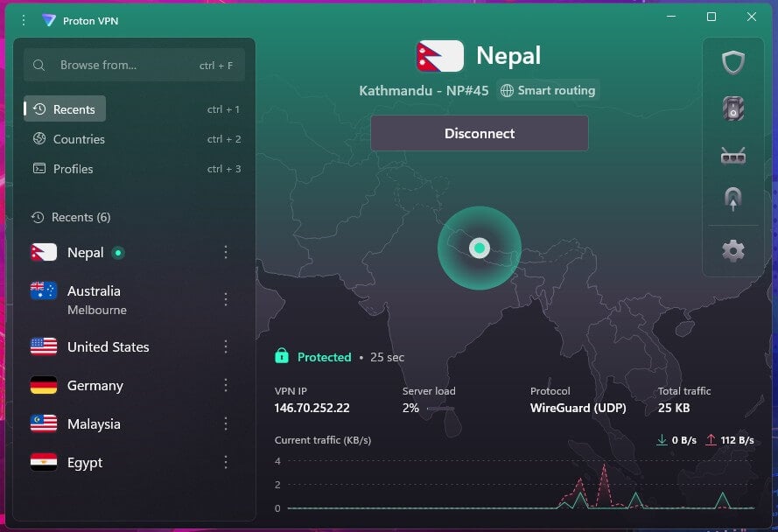The width and height of the screenshot is (778, 532).
Task: Click the Total traffic 25 KB value
Action: (673, 408)
